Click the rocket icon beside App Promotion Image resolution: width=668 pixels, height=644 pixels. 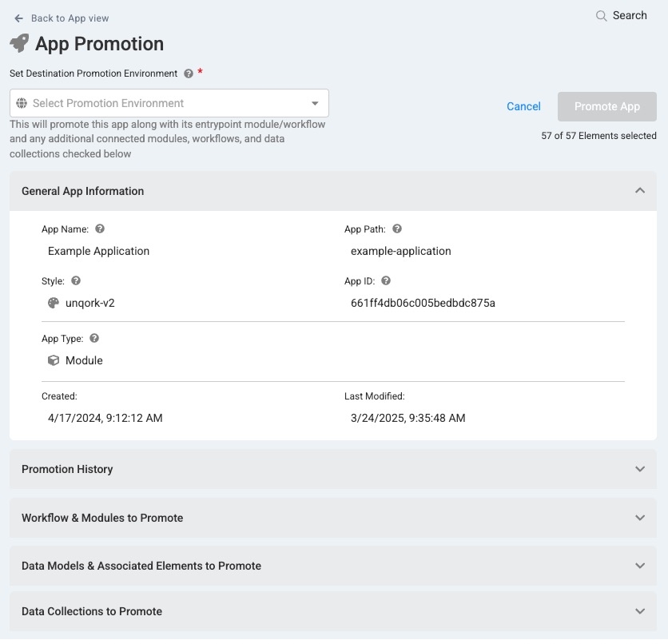pos(19,43)
